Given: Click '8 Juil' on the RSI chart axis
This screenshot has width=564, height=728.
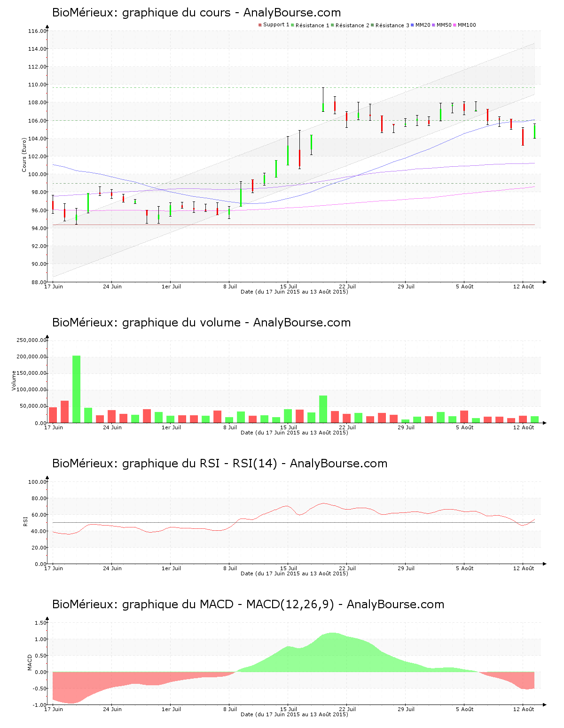Looking at the screenshot, I should coord(230,568).
